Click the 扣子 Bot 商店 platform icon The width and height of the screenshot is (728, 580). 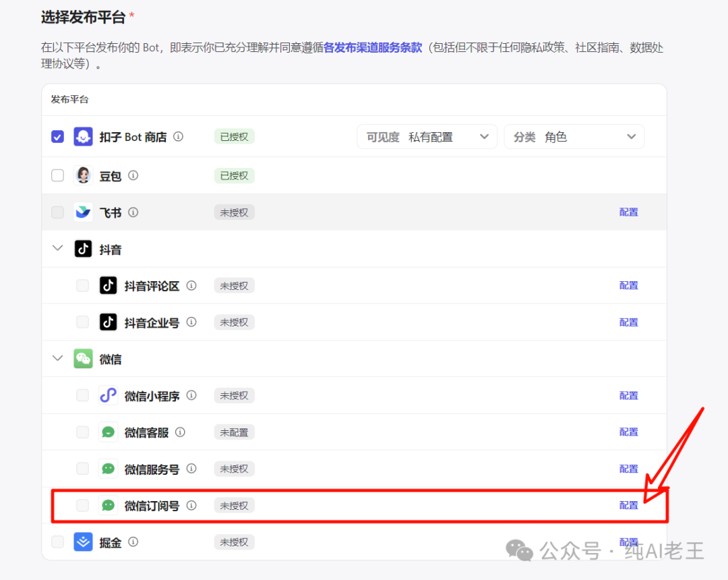pos(83,136)
